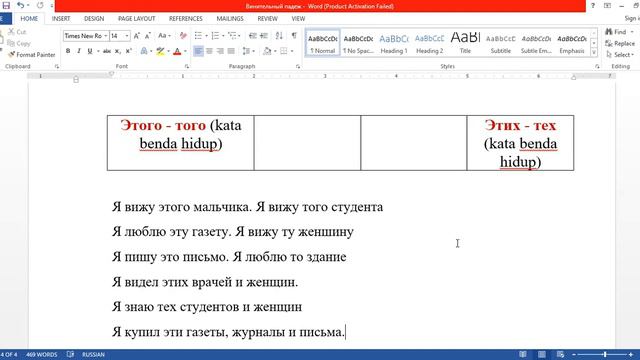Click the Increase Indent icon

[x=264, y=36]
